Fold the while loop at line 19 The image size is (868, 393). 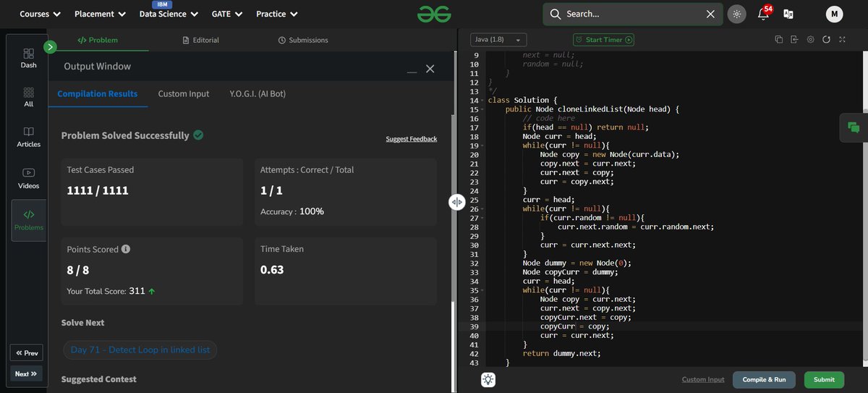[x=482, y=145]
